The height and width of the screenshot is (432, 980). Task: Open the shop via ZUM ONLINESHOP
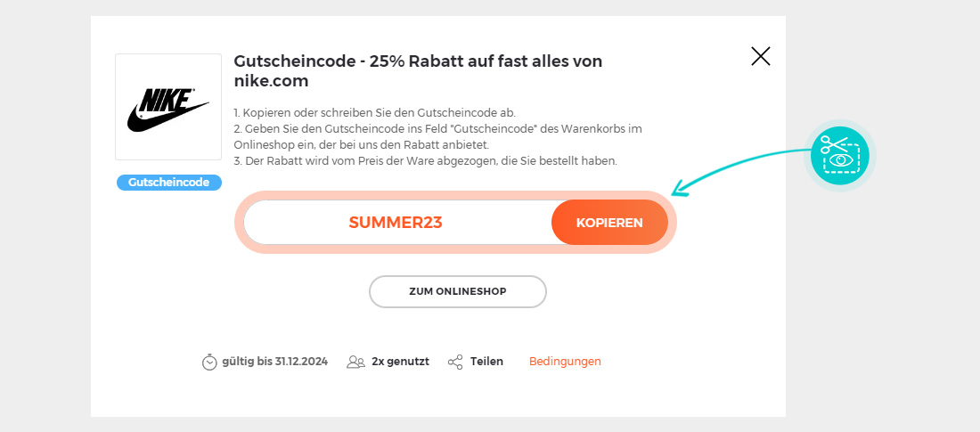click(457, 291)
